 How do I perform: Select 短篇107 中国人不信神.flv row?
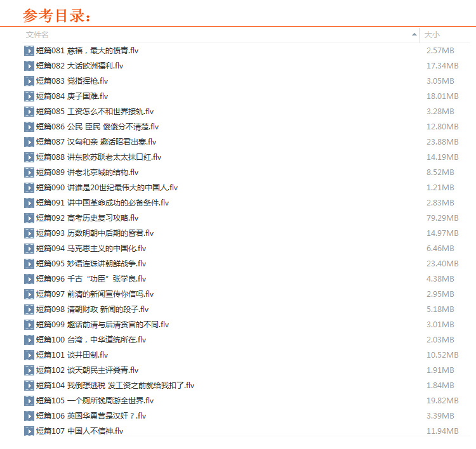80,431
